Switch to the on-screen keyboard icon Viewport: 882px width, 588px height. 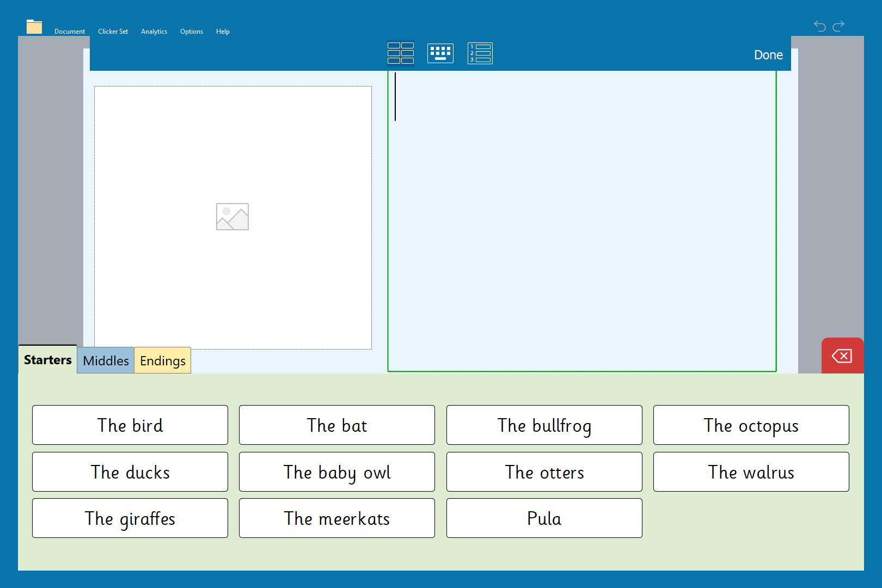pyautogui.click(x=440, y=53)
